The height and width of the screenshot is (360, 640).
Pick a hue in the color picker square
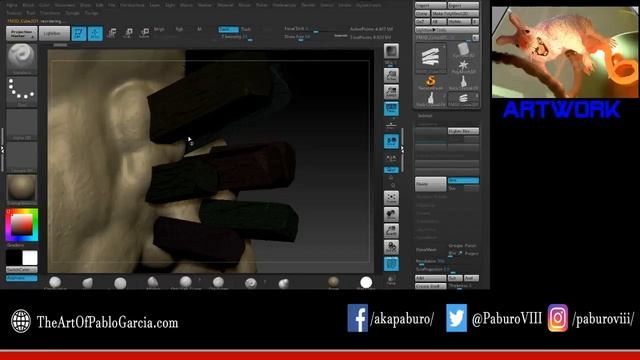coord(22,225)
